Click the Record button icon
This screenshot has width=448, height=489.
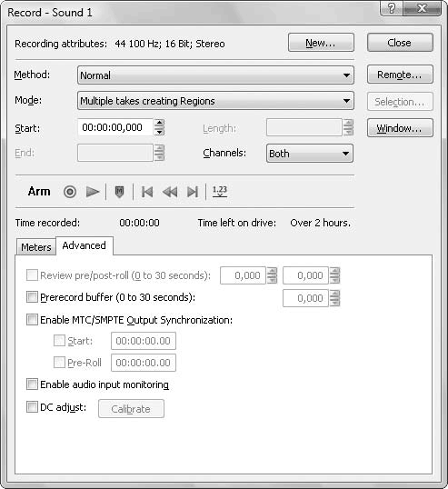(70, 192)
